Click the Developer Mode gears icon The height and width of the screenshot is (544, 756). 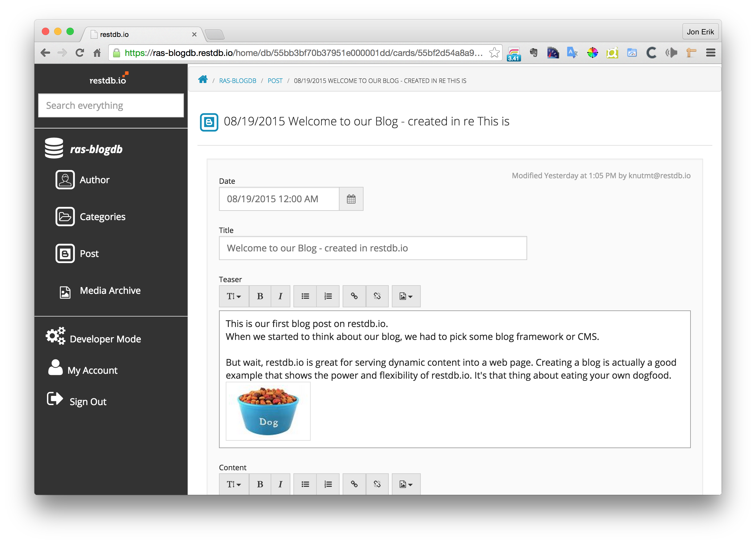tap(55, 336)
